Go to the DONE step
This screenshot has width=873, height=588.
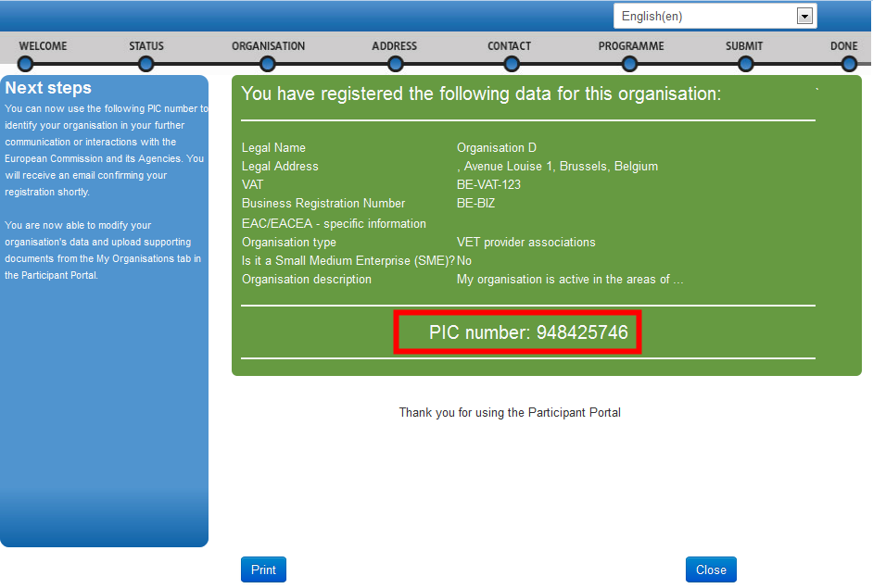pos(844,46)
